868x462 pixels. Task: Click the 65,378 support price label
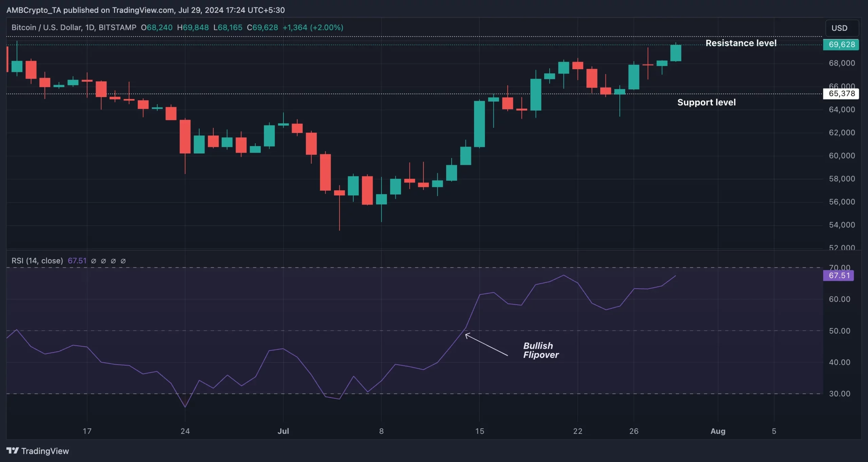pos(841,94)
